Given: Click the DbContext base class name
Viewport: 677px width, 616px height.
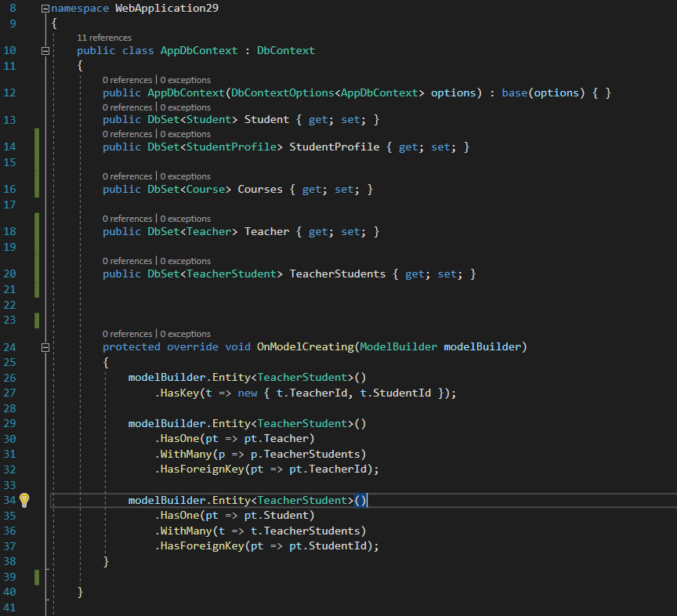Looking at the screenshot, I should click(286, 50).
